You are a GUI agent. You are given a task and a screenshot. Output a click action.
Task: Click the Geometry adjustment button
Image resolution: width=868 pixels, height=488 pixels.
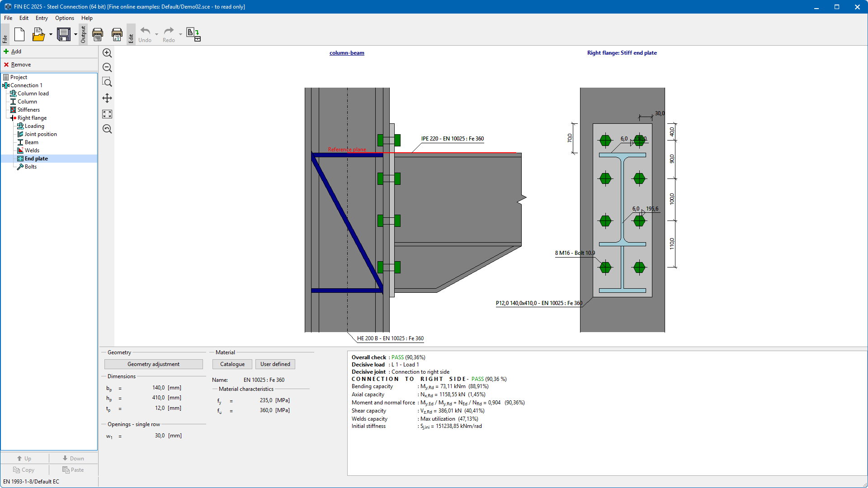(153, 364)
